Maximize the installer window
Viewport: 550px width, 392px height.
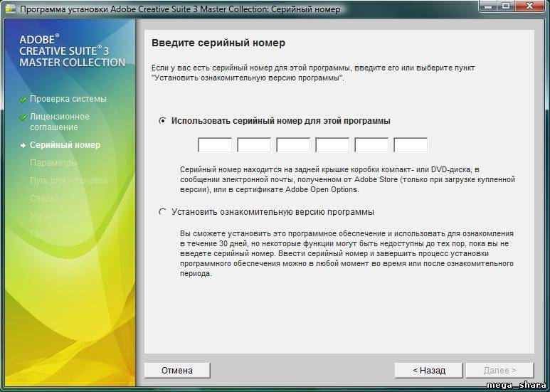tap(506, 6)
